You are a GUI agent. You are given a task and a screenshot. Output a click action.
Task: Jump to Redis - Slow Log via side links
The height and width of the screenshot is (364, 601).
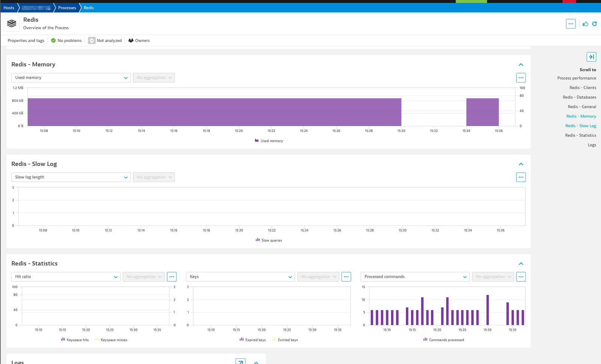[581, 126]
